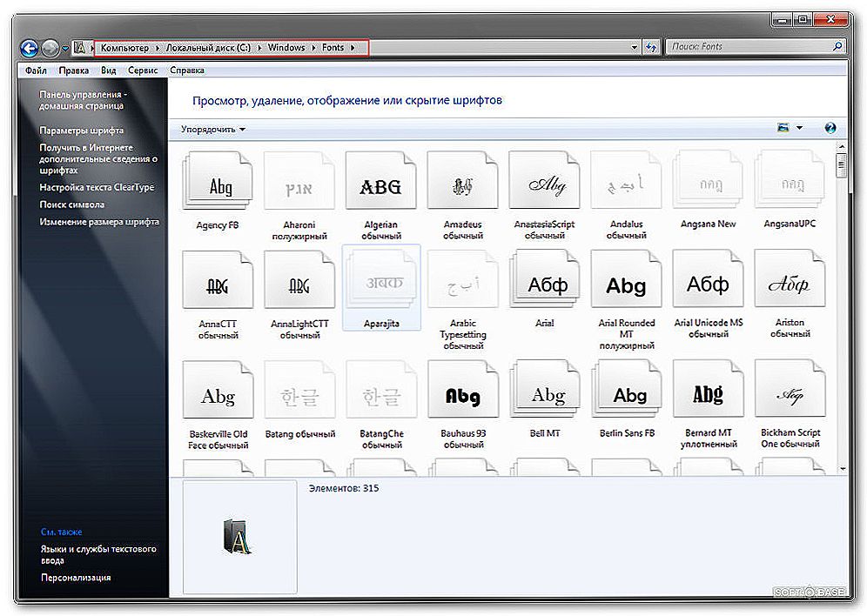
Task: Open the Справка menu
Action: tap(187, 70)
